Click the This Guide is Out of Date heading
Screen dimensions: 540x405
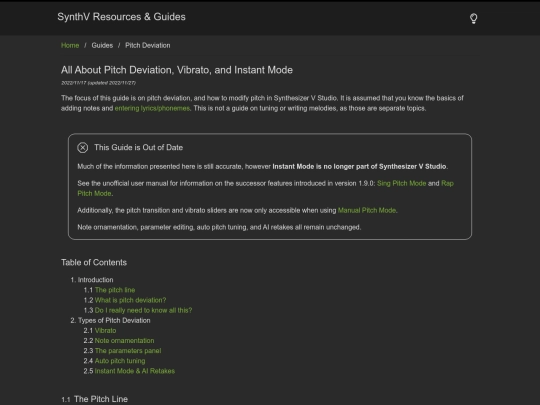pyautogui.click(x=138, y=147)
